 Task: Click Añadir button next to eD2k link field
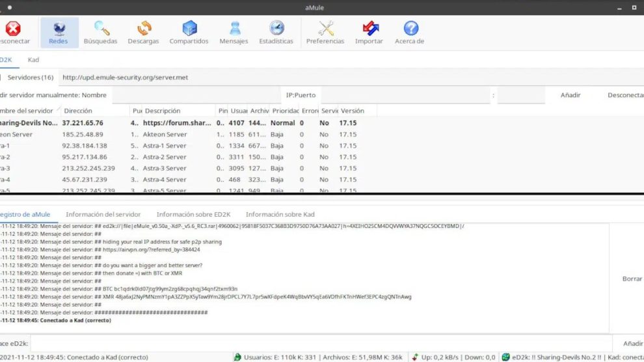[x=632, y=343]
